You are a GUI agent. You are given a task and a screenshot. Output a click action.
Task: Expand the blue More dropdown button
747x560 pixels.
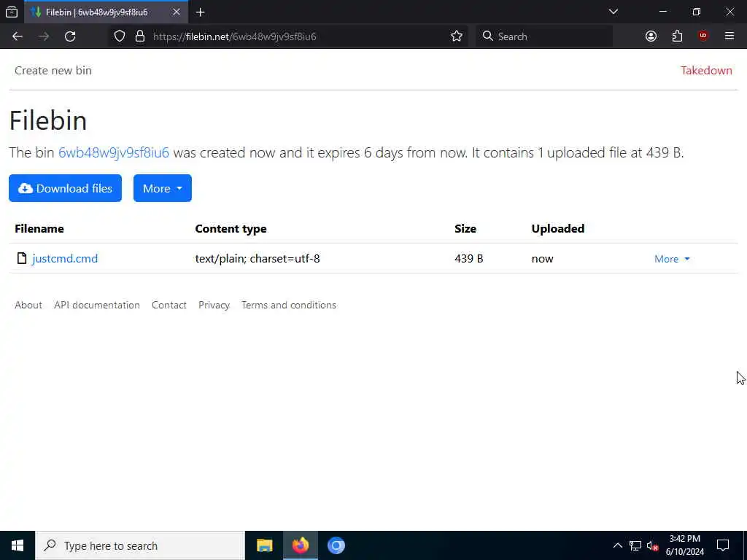point(163,188)
